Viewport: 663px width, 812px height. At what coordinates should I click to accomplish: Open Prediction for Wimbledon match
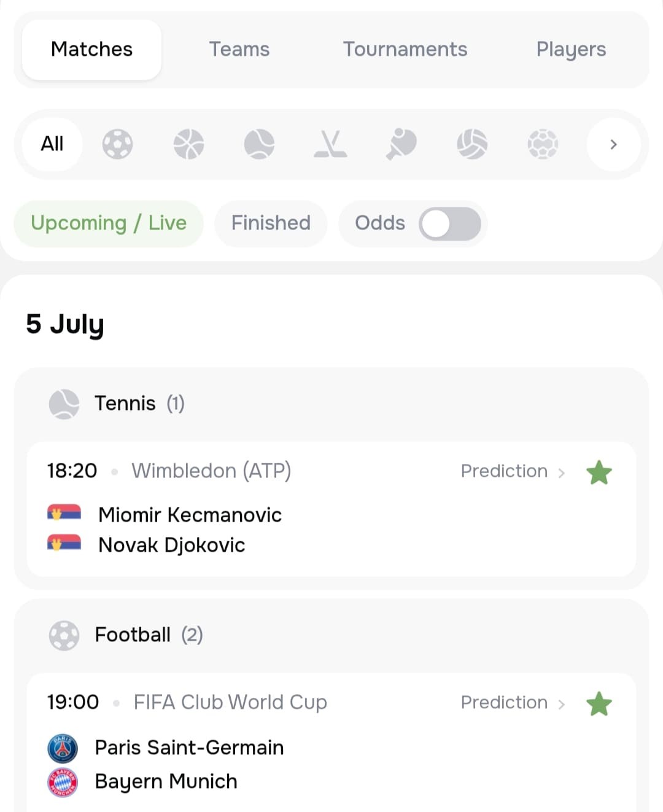pyautogui.click(x=513, y=471)
